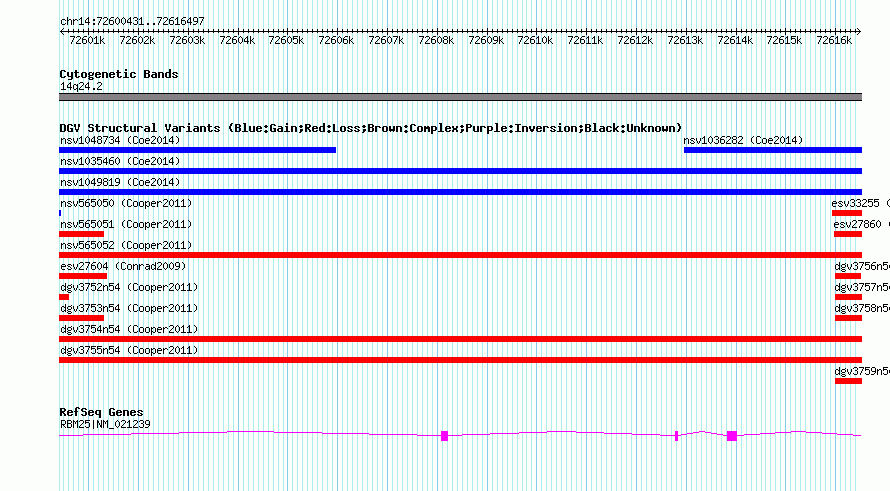Click the thin RBM25 exon near 72613k
Screen dimensions: 890x491
pos(676,436)
